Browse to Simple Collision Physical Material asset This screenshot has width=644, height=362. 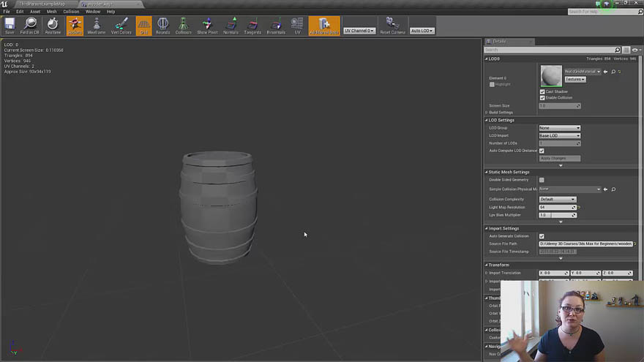click(x=613, y=189)
